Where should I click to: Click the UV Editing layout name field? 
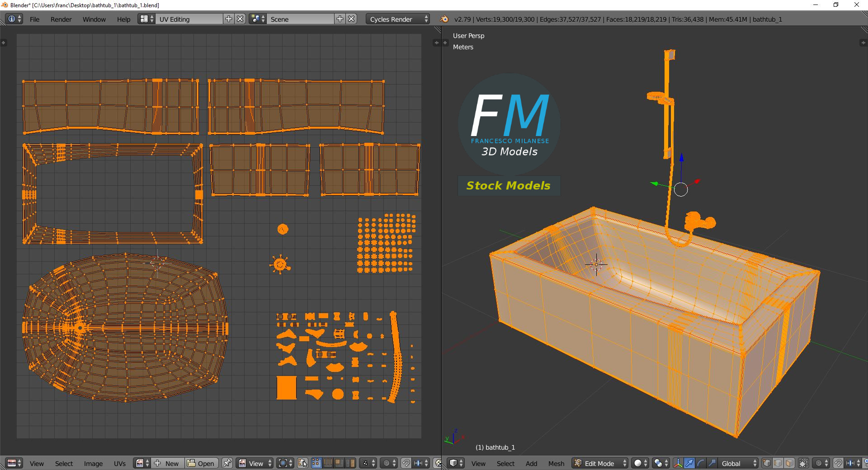click(x=189, y=19)
